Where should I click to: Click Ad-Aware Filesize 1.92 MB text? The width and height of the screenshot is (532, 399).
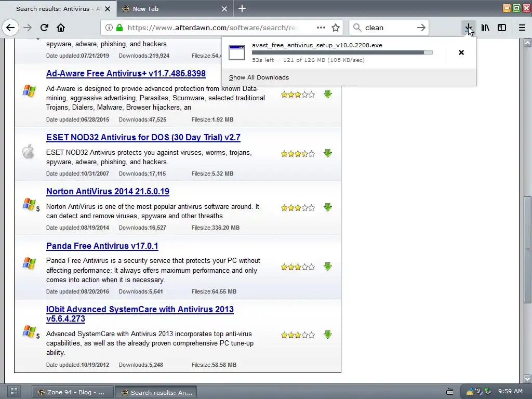tap(212, 119)
